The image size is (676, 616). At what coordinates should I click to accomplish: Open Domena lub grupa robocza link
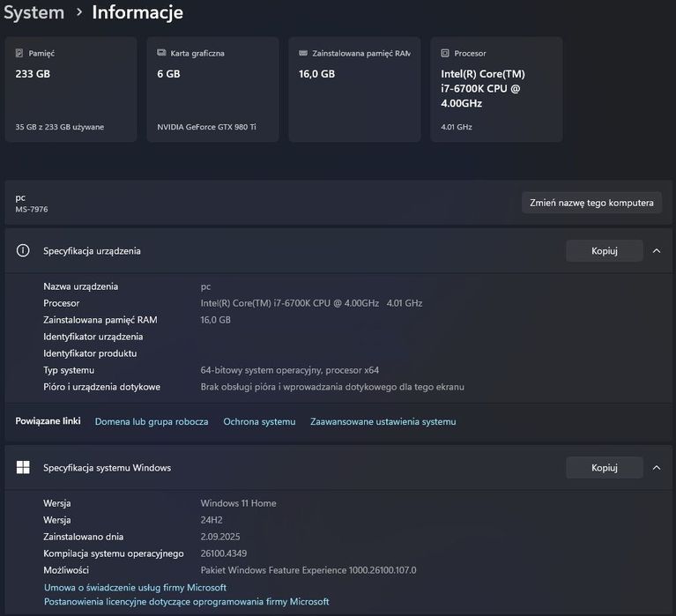[152, 422]
